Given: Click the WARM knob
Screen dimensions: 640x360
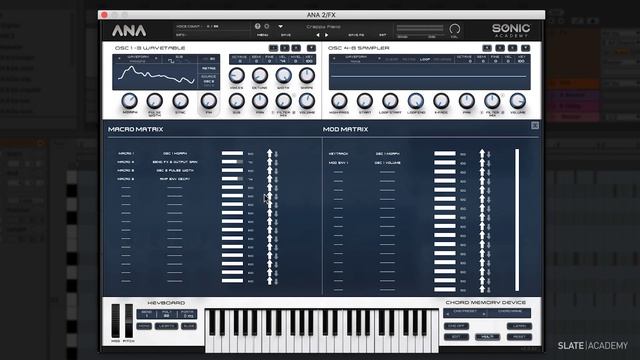Looking at the screenshot, I should (x=307, y=76).
